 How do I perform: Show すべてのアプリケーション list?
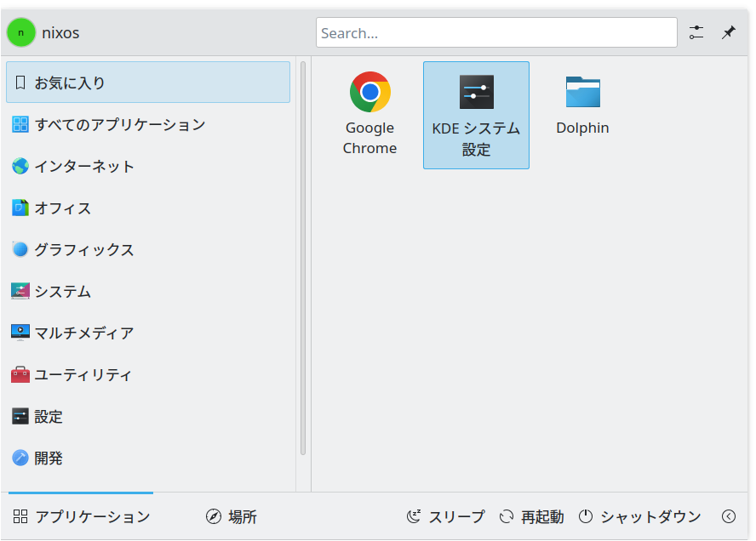pyautogui.click(x=148, y=124)
